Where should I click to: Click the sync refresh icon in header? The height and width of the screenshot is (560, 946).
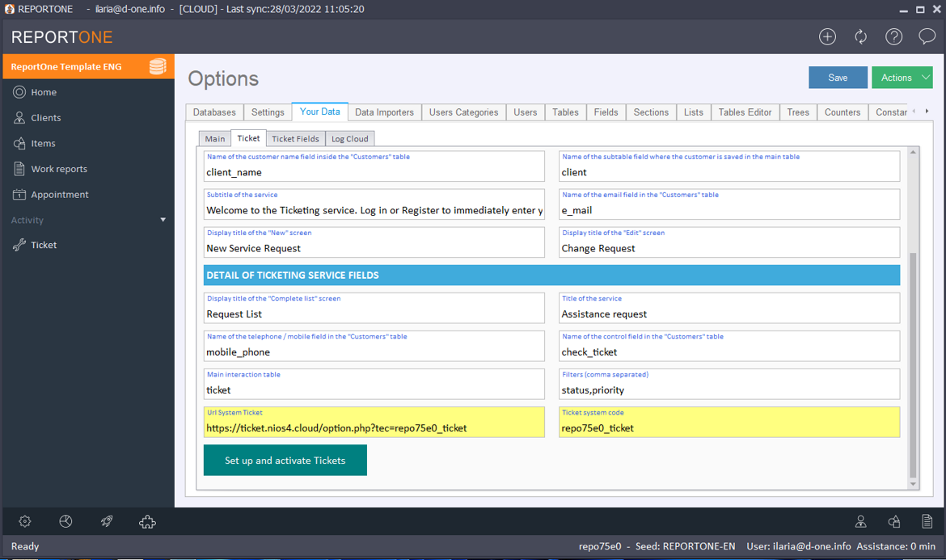click(860, 36)
